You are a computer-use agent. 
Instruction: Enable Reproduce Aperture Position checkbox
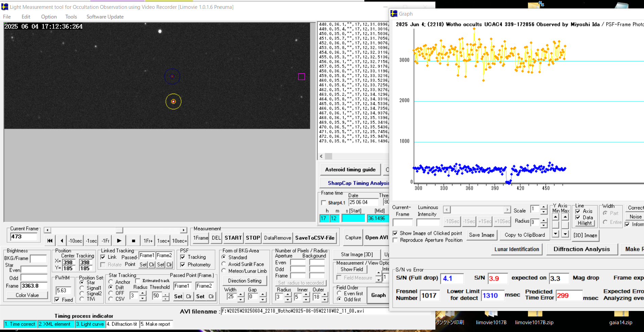point(395,240)
